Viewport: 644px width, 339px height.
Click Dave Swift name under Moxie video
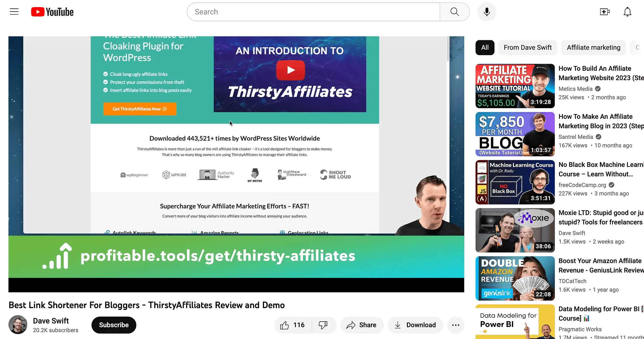572,233
